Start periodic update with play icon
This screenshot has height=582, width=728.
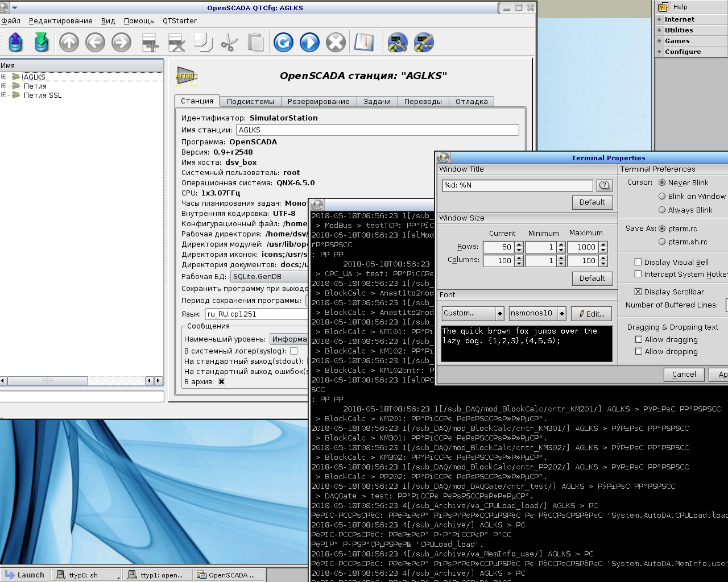[309, 43]
